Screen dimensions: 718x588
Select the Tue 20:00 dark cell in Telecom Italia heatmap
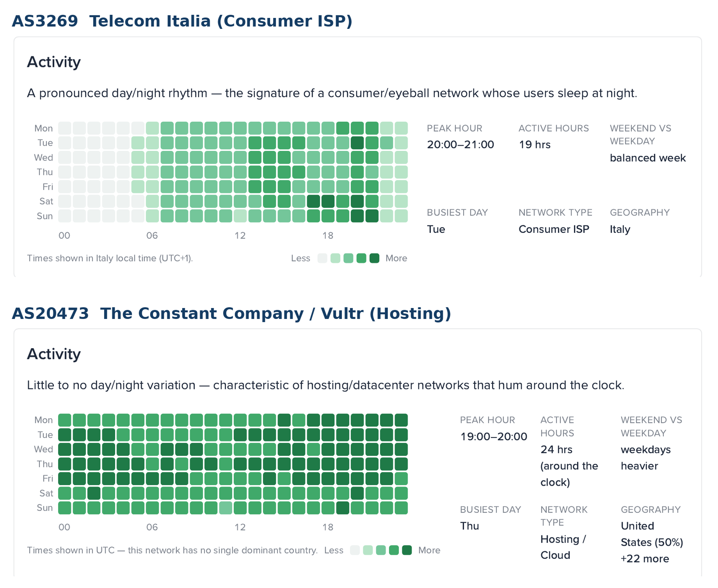tap(358, 143)
